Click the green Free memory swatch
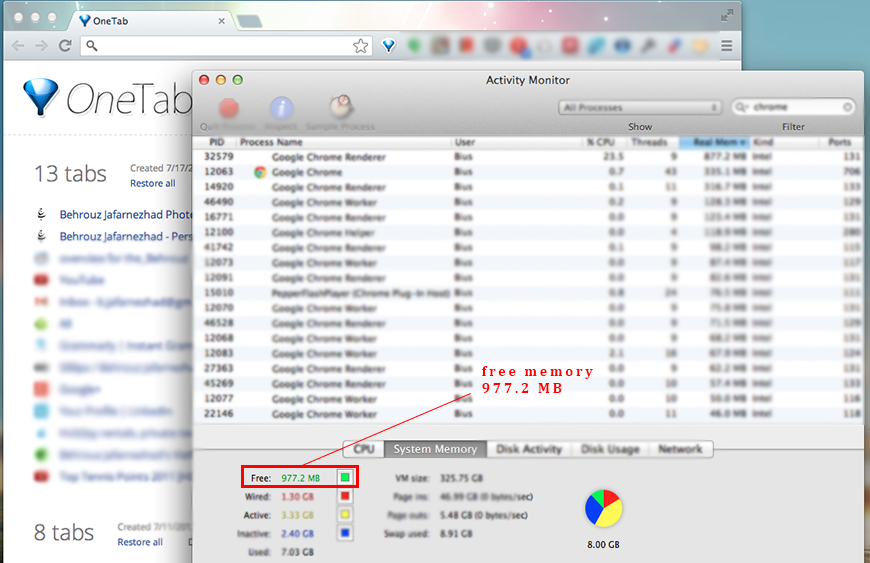Image resolution: width=870 pixels, height=563 pixels. 345,477
